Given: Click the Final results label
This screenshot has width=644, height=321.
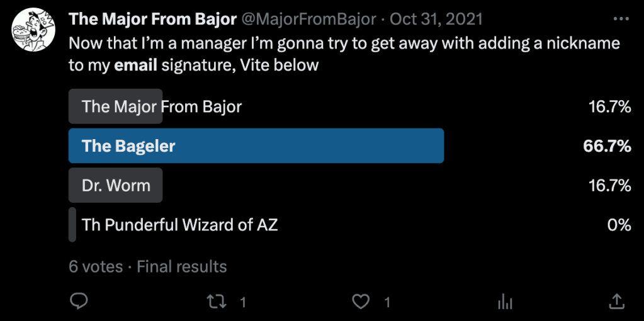Looking at the screenshot, I should (x=181, y=266).
